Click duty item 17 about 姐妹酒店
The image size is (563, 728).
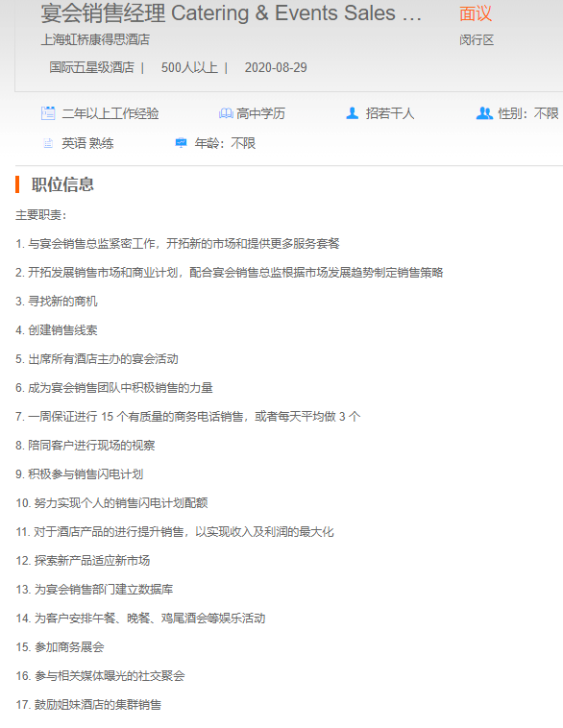click(x=88, y=705)
